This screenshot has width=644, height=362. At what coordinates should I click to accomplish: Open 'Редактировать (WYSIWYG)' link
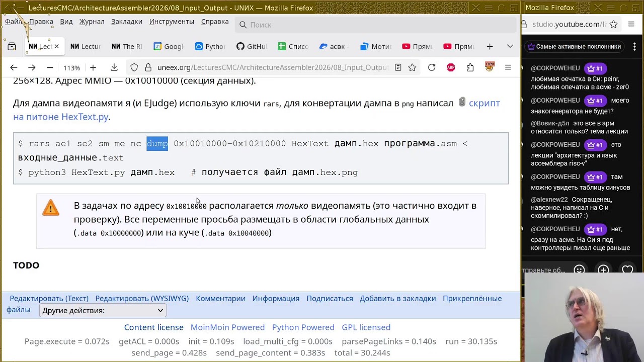(x=142, y=298)
